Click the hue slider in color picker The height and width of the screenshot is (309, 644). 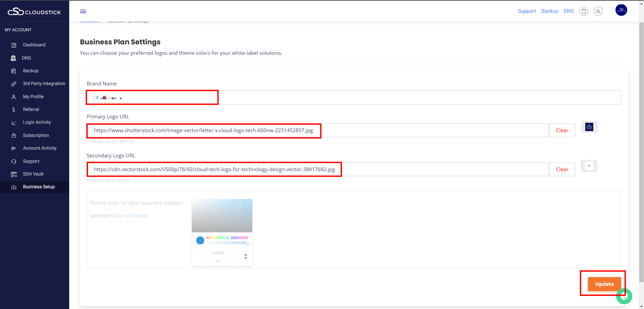tap(227, 238)
